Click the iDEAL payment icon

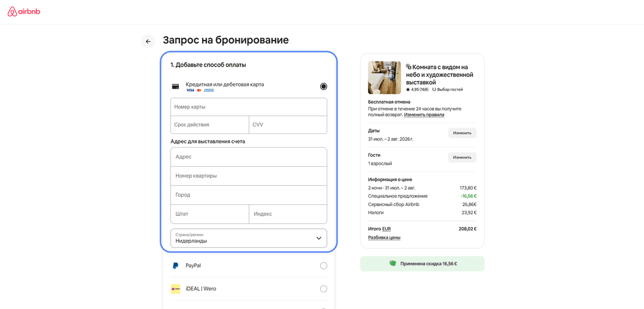(x=175, y=289)
